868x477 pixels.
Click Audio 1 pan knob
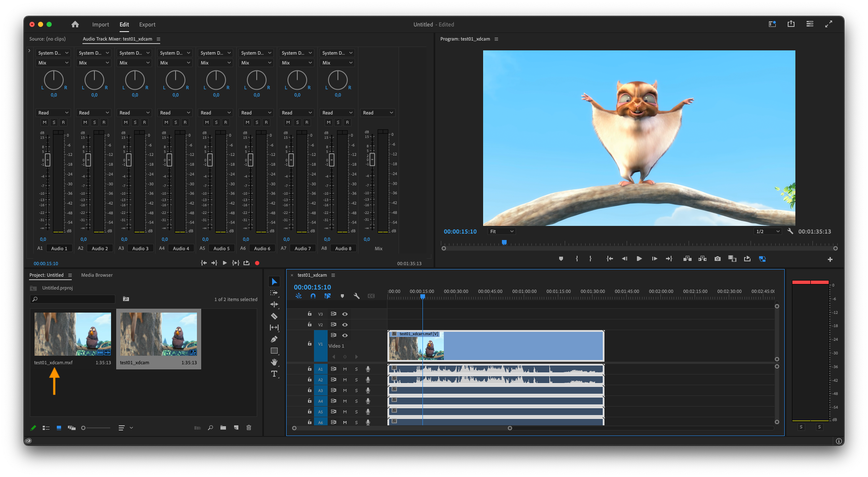[x=54, y=80]
